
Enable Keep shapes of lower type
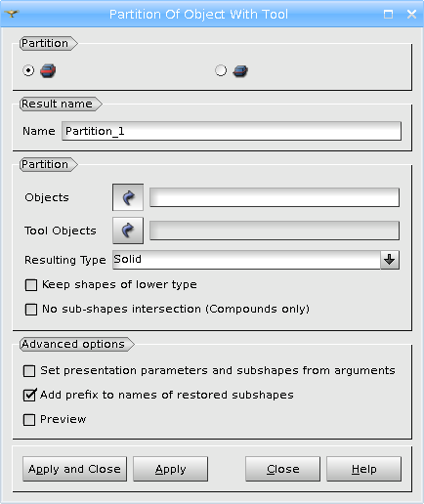[31, 285]
